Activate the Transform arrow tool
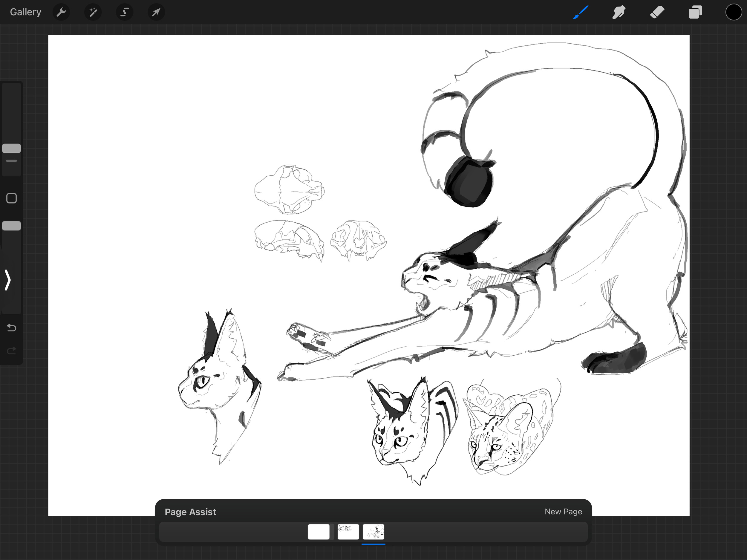This screenshot has width=747, height=560. [x=156, y=13]
